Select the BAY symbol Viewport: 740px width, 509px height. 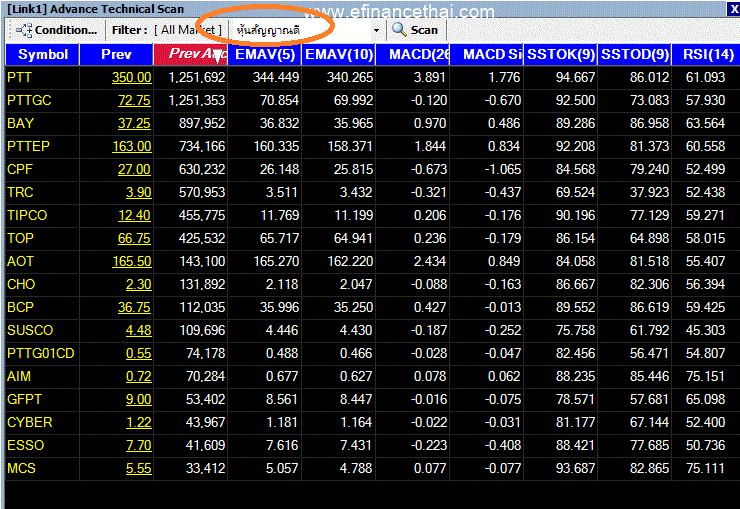pyautogui.click(x=20, y=124)
